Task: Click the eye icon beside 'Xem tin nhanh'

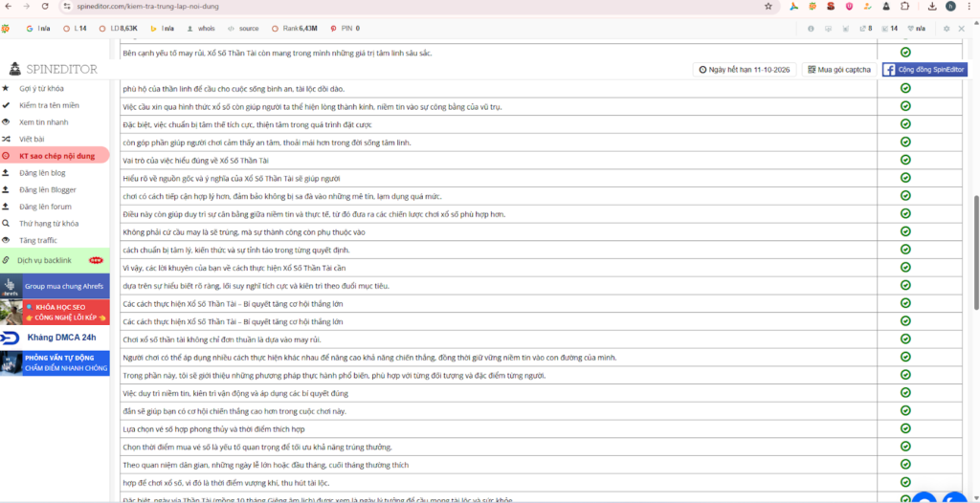Action: (x=6, y=121)
